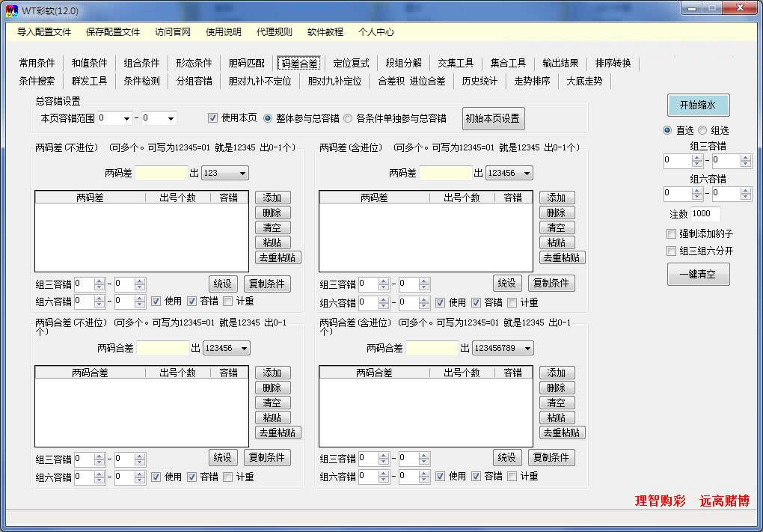The image size is (763, 532).
Task: Click the 初始本页设置 button
Action: tap(493, 118)
